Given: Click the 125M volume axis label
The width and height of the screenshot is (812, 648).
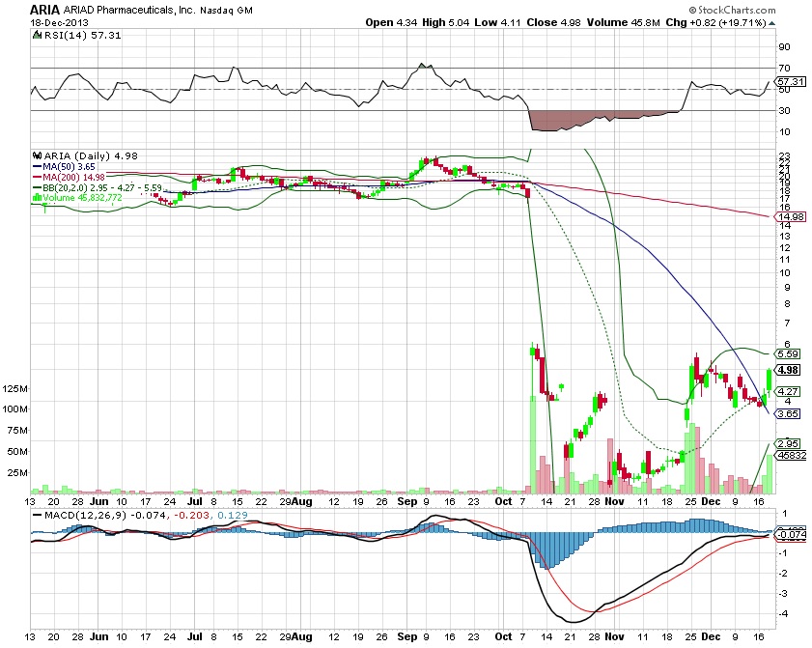Looking at the screenshot, I should click(x=15, y=388).
